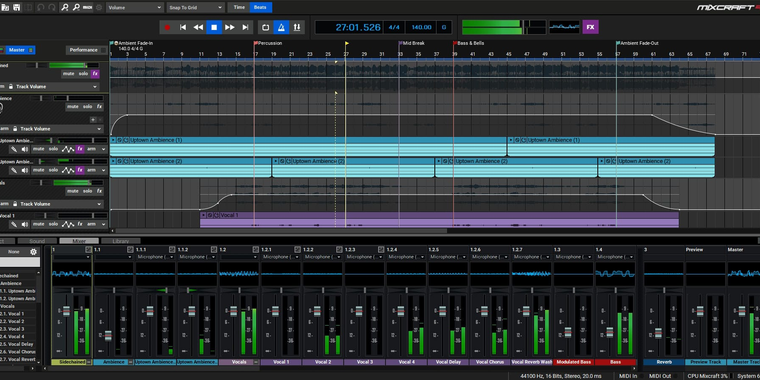
Task: Solo the Sidechained track
Action: (x=82, y=74)
